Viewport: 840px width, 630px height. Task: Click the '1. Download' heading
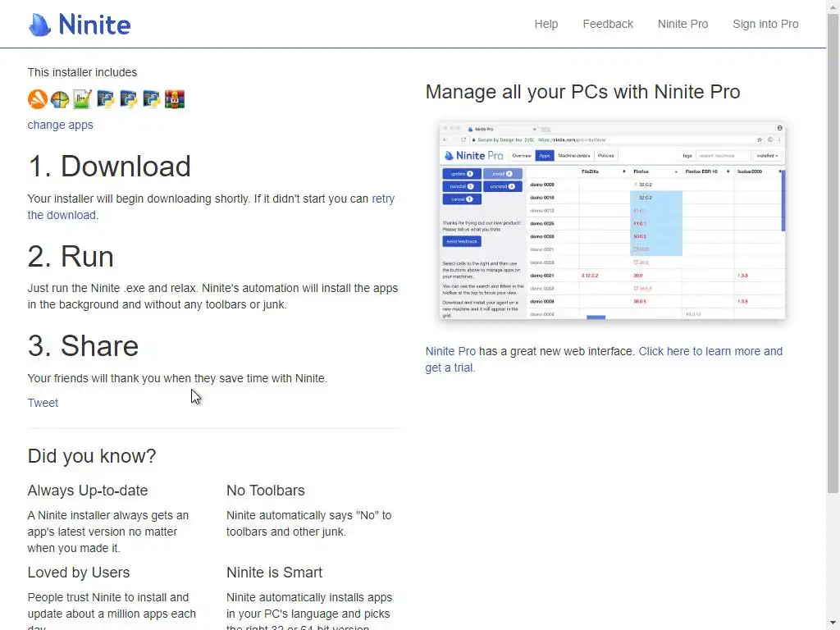pyautogui.click(x=109, y=166)
